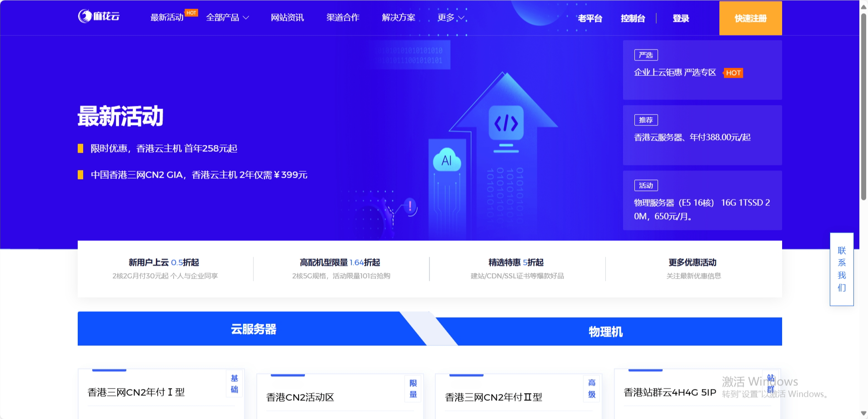
Task: Open the 控制台 link
Action: pos(633,18)
